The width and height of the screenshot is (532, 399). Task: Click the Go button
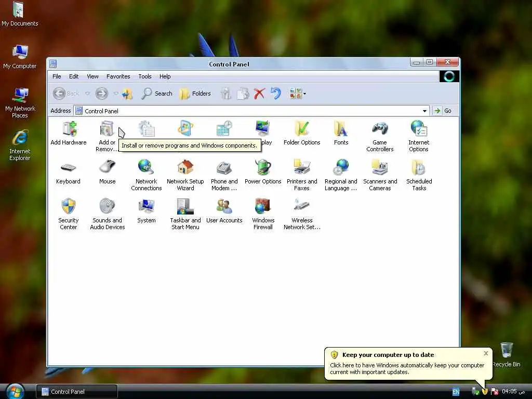click(x=444, y=111)
